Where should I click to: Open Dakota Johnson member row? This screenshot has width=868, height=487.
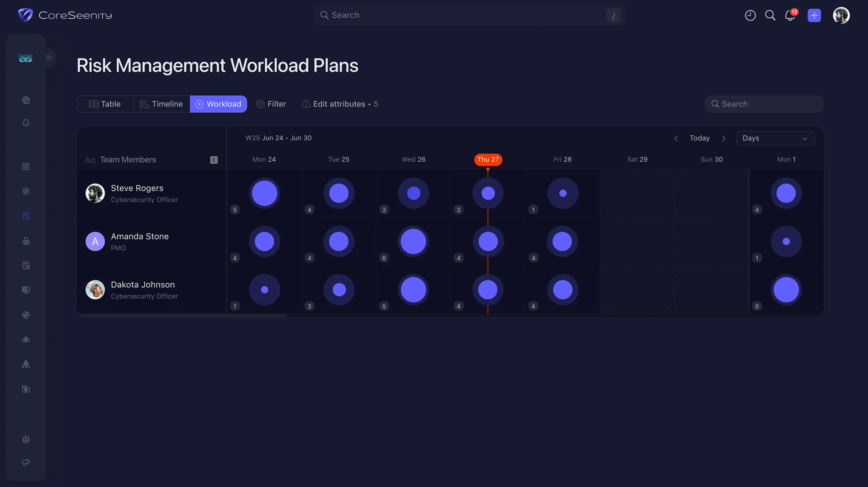tap(151, 290)
